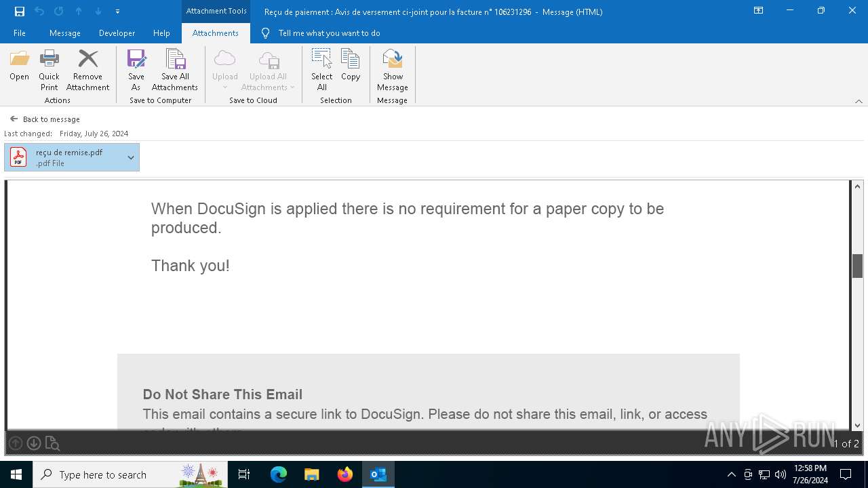Click the scroll up arrow of the PDF preview

click(857, 186)
